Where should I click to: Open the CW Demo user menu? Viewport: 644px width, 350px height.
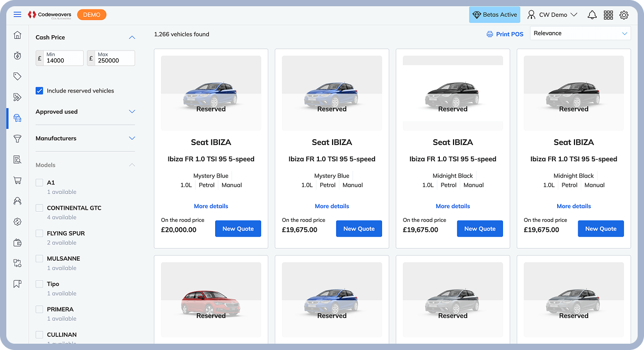tap(552, 15)
